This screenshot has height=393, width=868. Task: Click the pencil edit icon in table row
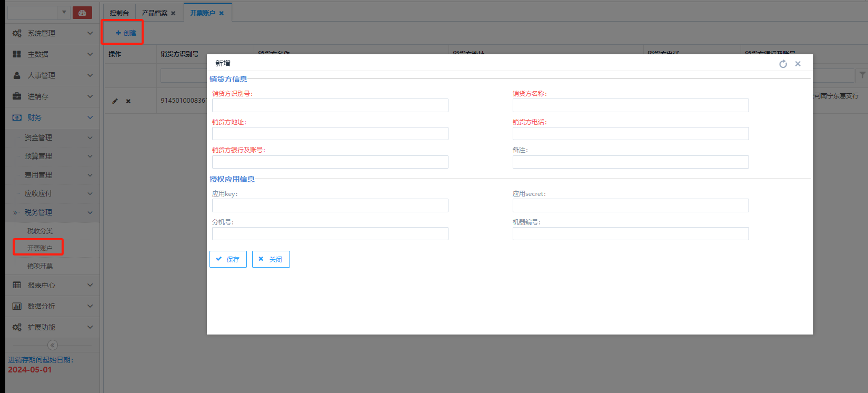(115, 101)
